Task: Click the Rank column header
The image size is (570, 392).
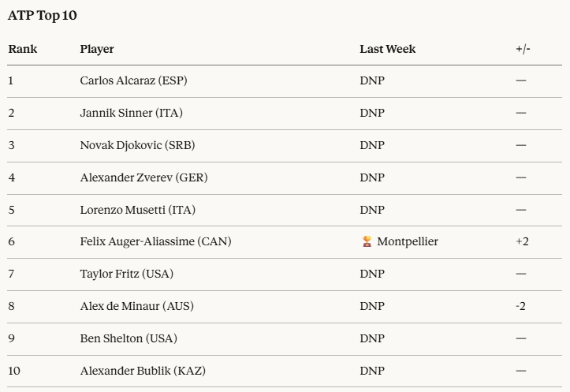Action: 23,49
